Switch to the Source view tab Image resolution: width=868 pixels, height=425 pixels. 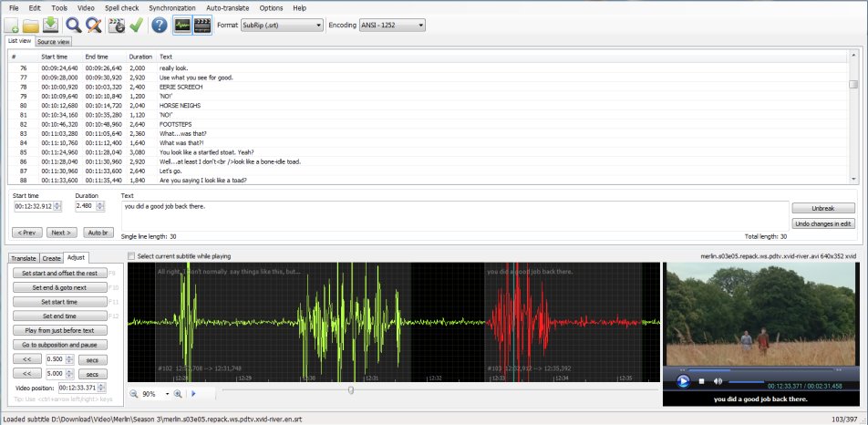(54, 41)
